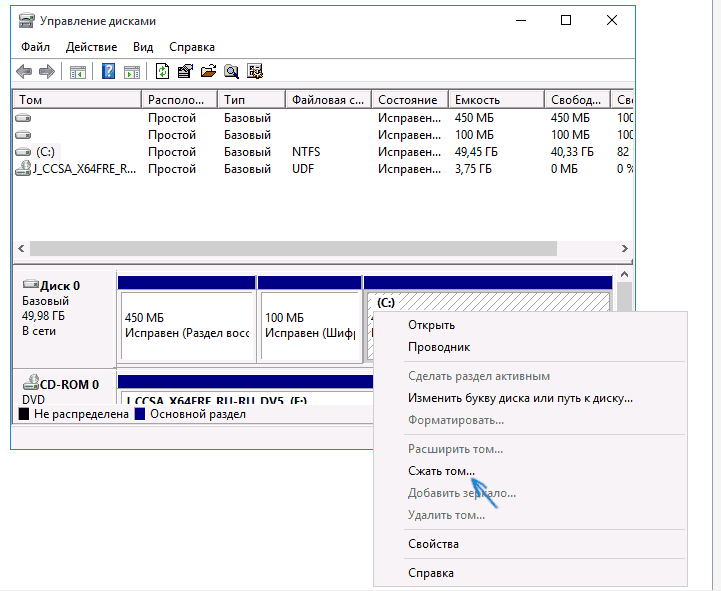Toggle the action pane toolbar icon
Image resolution: width=721 pixels, height=591 pixels.
[132, 72]
